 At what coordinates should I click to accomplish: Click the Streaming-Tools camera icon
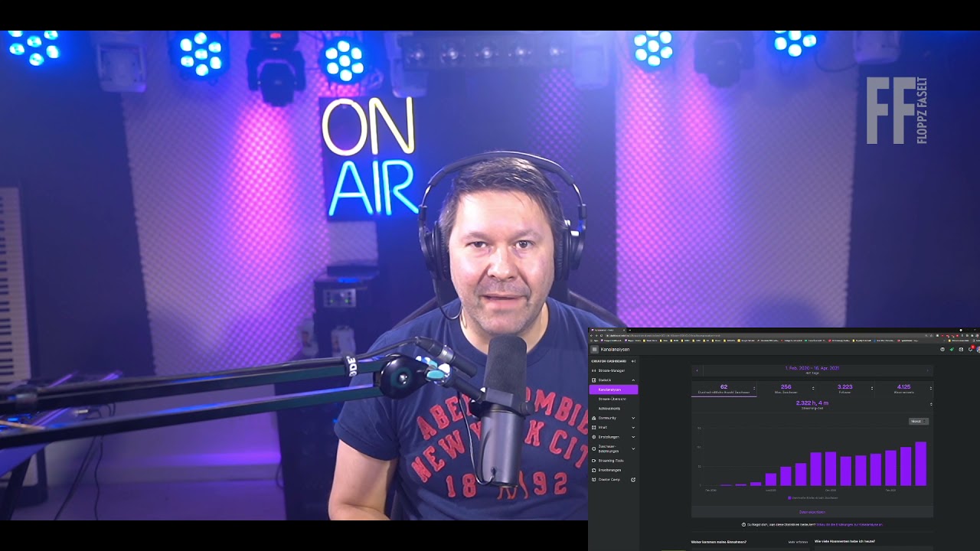click(593, 461)
